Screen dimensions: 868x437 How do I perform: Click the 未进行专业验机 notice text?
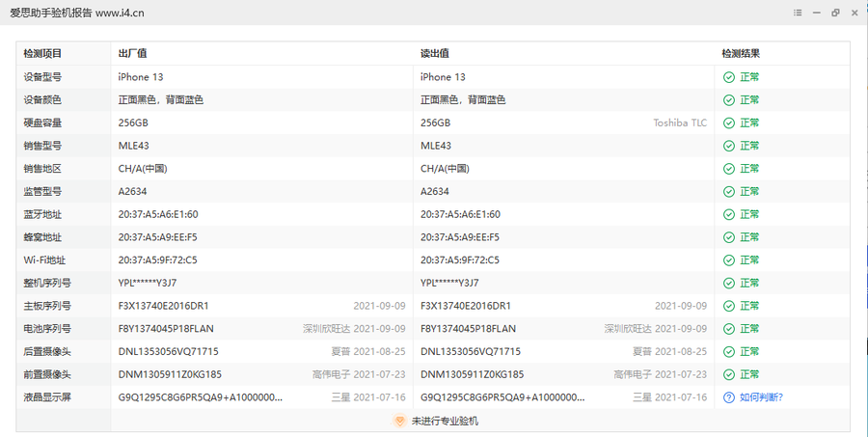pos(445,421)
